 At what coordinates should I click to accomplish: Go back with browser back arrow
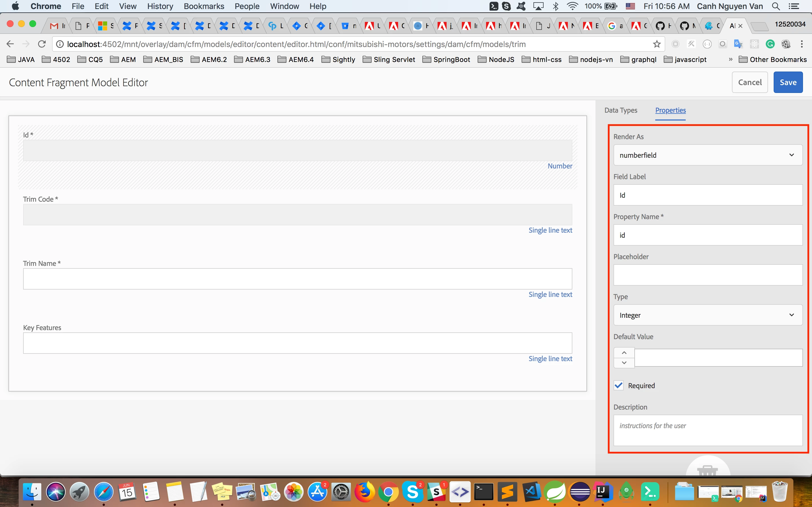(x=10, y=44)
